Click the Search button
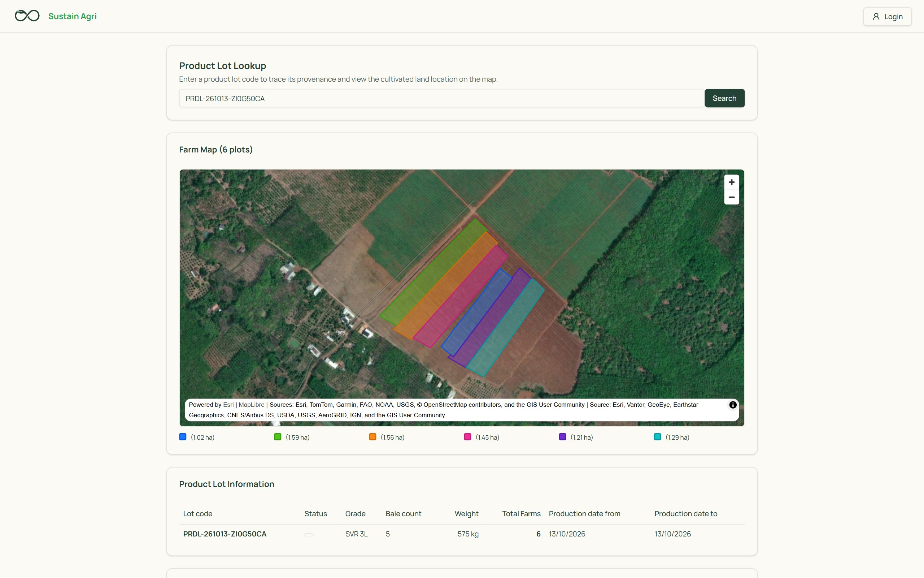924x578 pixels. pos(724,98)
